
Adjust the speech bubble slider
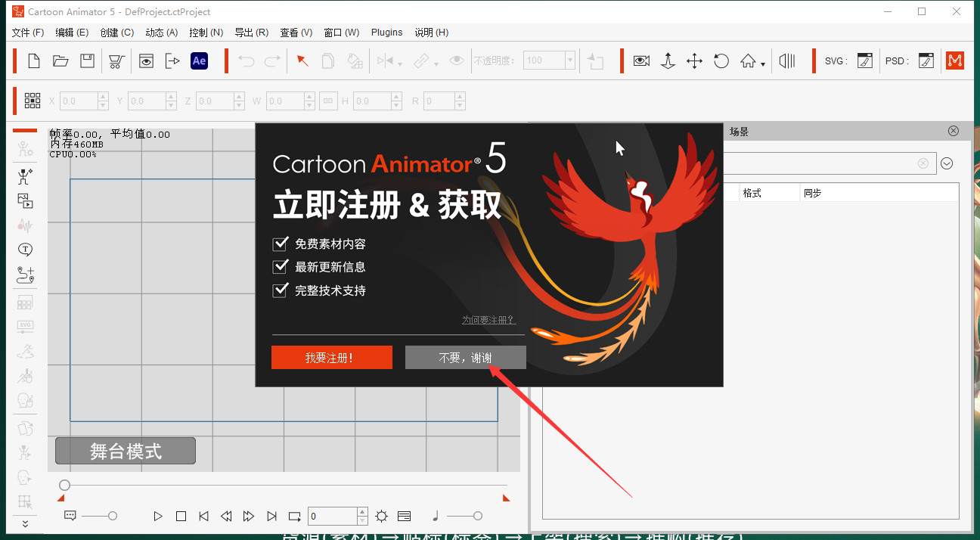pos(113,516)
